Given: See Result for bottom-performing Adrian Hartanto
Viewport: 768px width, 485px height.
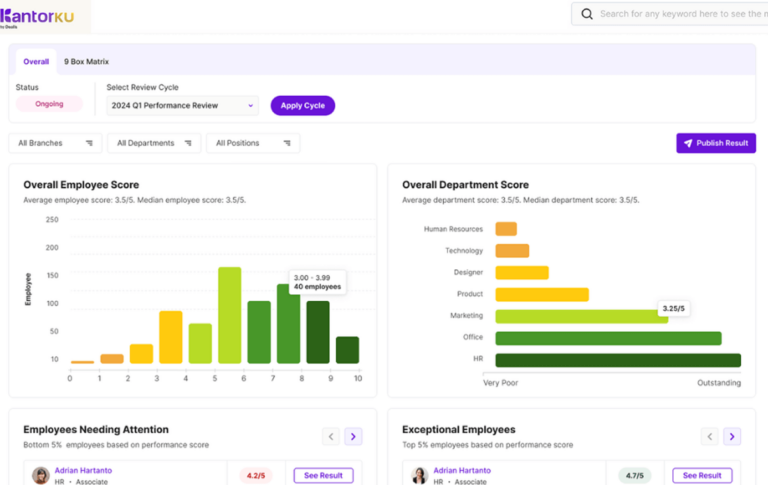Looking at the screenshot, I should (323, 475).
